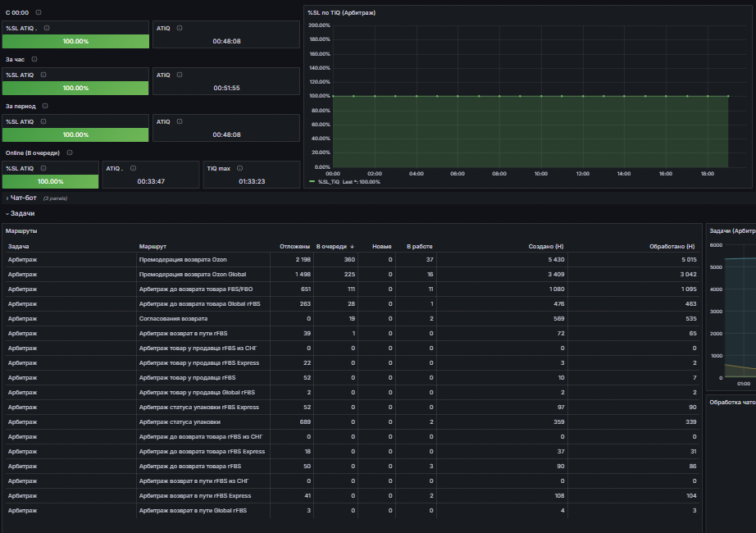Click info icon of 'TIQ max' panel

[x=239, y=168]
